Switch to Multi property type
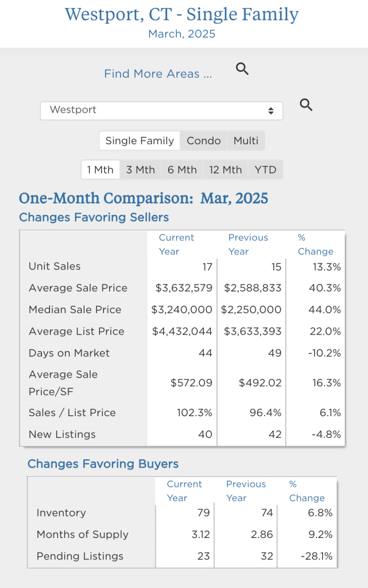Image resolution: width=368 pixels, height=588 pixels. click(x=246, y=141)
